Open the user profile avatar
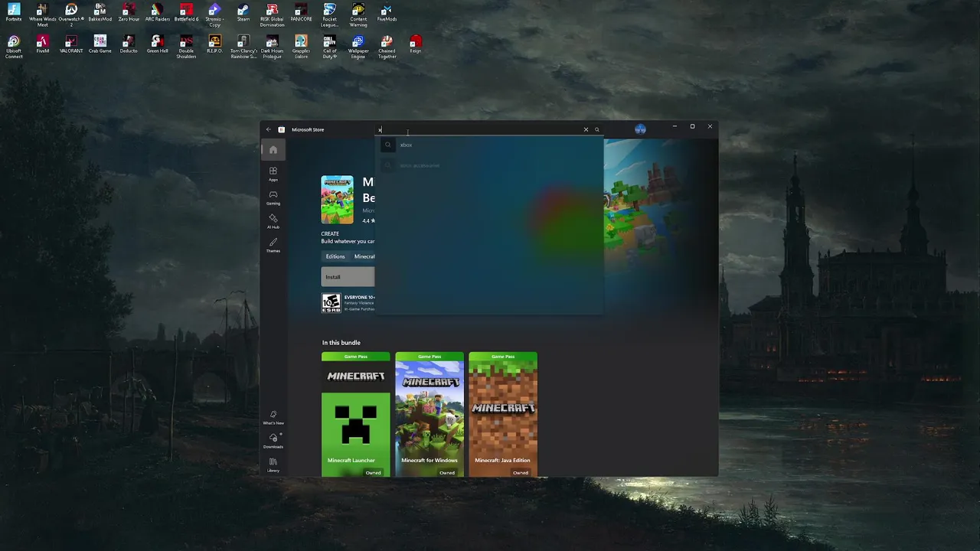The image size is (980, 551). click(640, 129)
